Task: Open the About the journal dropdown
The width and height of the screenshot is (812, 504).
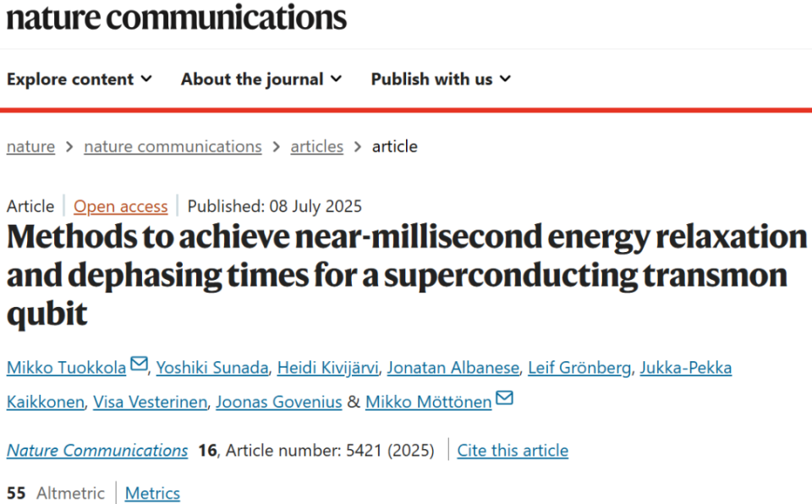Action: [x=261, y=79]
